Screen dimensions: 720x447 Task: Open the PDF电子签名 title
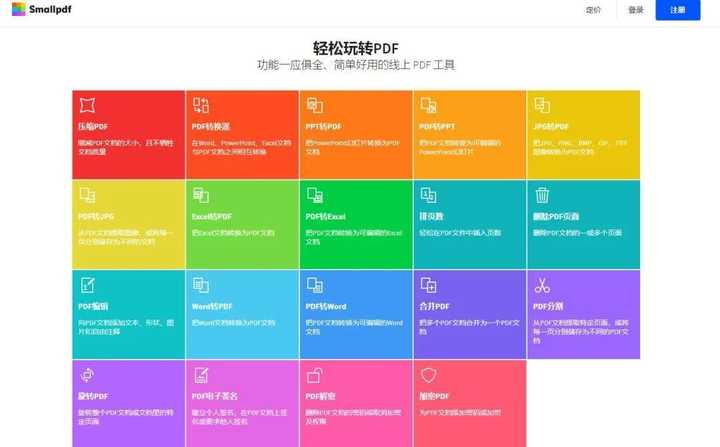tap(214, 396)
